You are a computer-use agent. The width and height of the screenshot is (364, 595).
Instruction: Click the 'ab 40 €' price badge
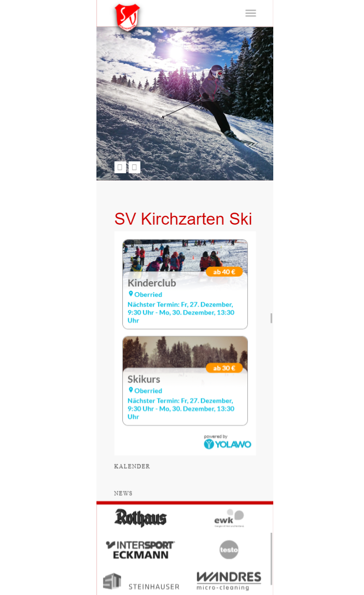click(224, 272)
